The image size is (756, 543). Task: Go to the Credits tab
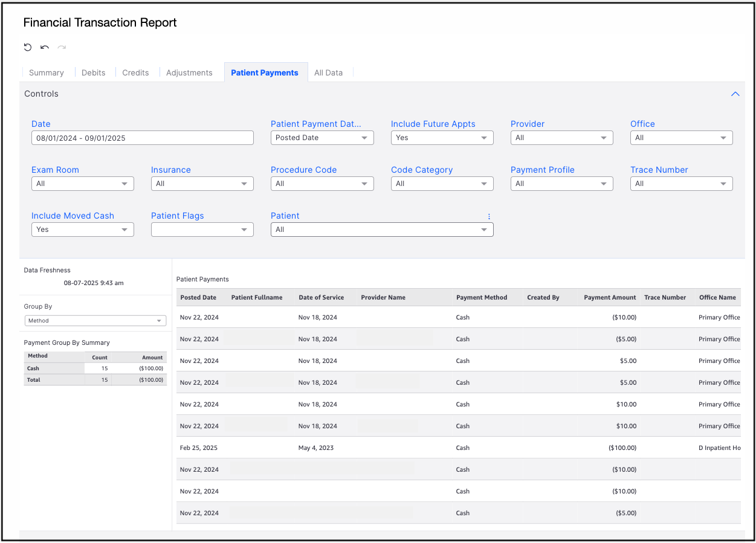point(135,72)
